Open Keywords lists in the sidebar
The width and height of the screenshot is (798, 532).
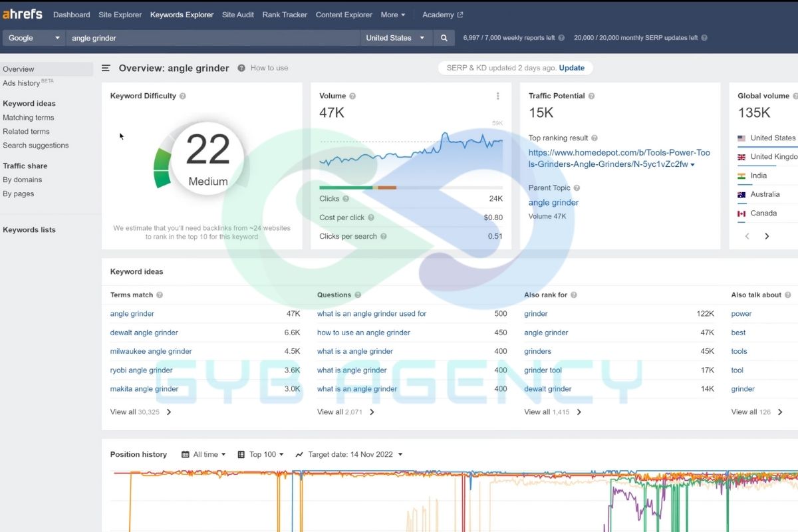click(x=29, y=230)
